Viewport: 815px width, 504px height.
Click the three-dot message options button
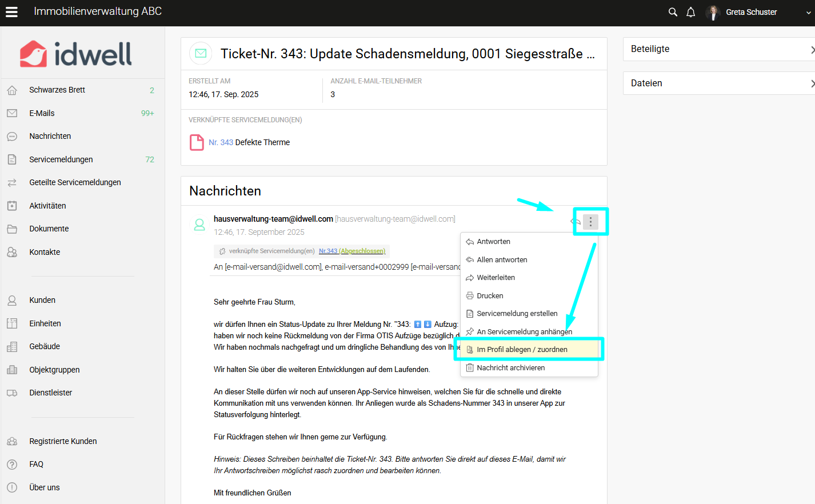[x=590, y=222]
